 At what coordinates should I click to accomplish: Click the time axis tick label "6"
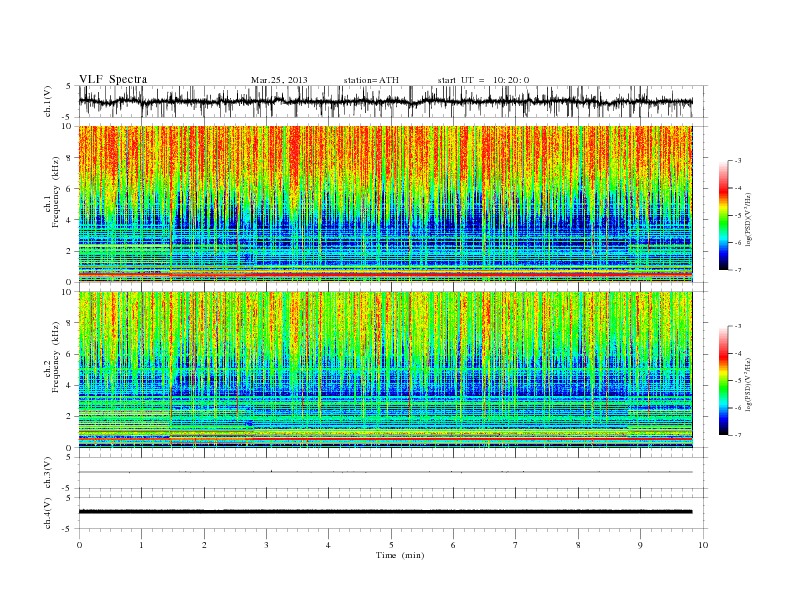453,545
